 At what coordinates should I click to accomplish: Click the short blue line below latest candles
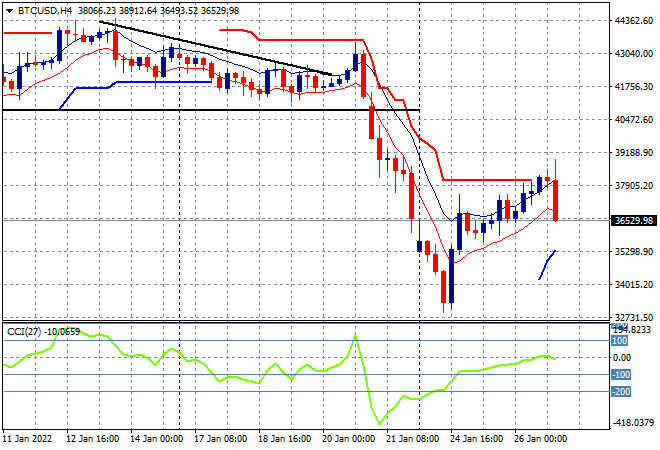pyautogui.click(x=548, y=264)
